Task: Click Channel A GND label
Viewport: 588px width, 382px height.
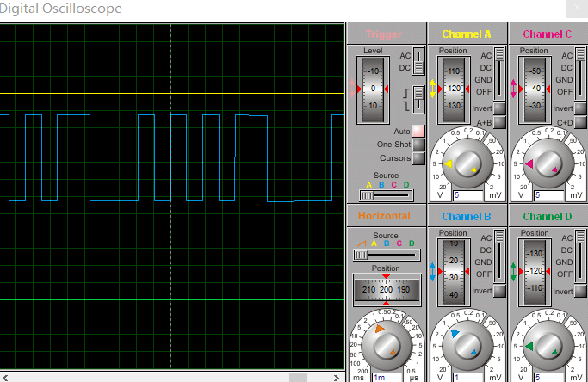Action: 483,80
